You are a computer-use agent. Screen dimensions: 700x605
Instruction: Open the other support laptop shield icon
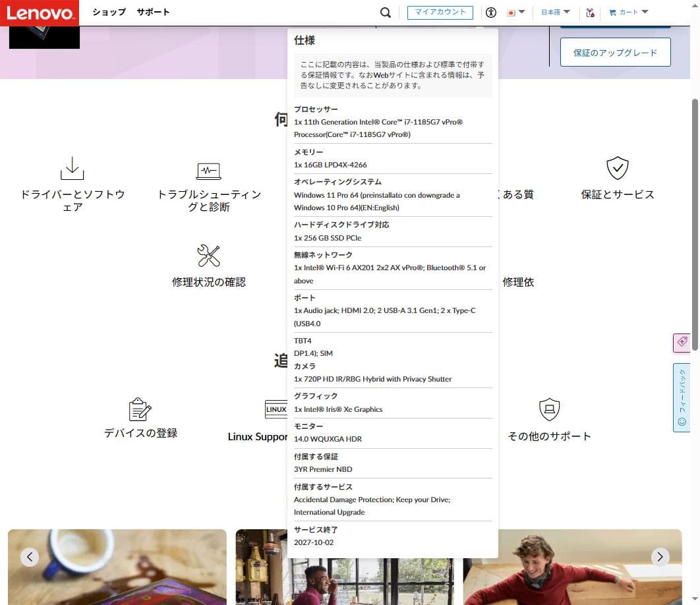point(549,409)
